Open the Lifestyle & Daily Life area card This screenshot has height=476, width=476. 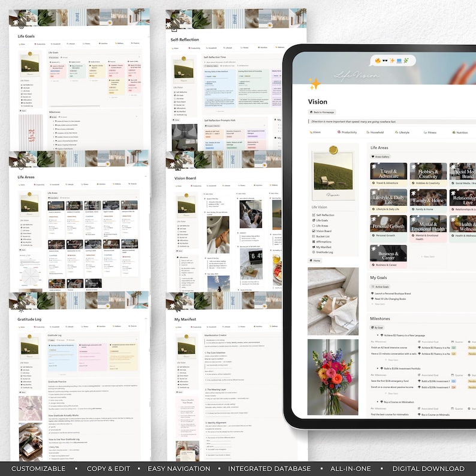[388, 201]
